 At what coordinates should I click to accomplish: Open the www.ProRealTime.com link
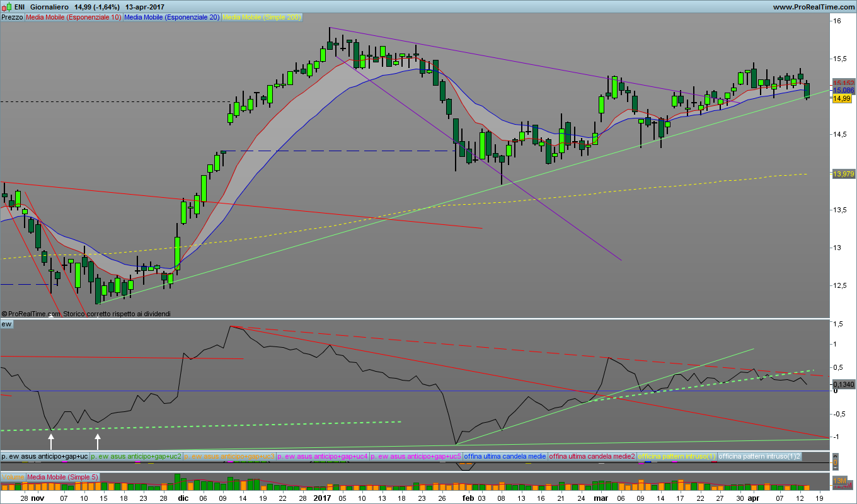tap(813, 7)
